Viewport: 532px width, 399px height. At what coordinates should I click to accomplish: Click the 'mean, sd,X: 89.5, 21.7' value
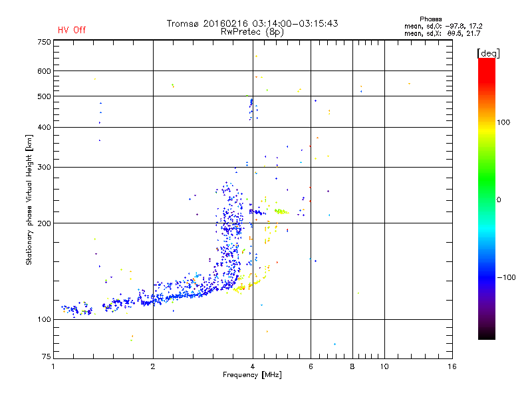(x=442, y=33)
